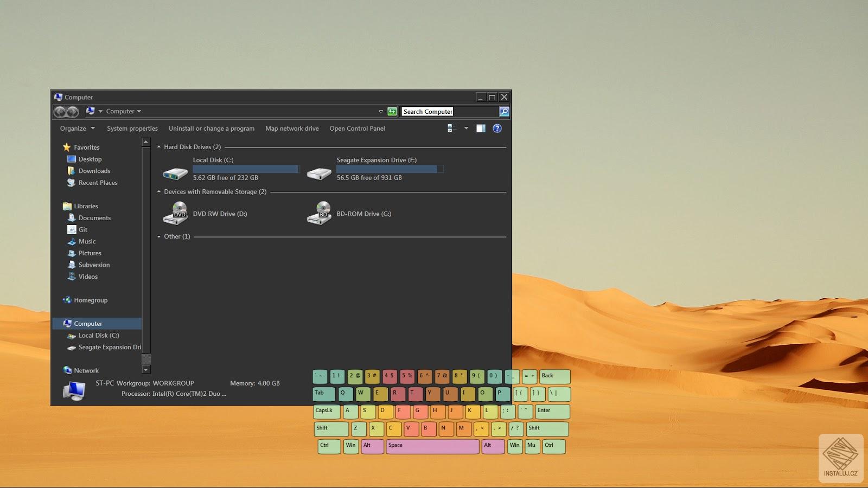Click the Forward navigation arrow icon

(x=73, y=112)
